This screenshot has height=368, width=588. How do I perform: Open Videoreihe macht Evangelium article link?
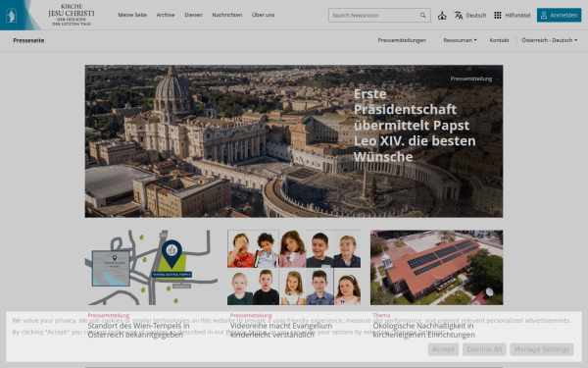coord(281,330)
